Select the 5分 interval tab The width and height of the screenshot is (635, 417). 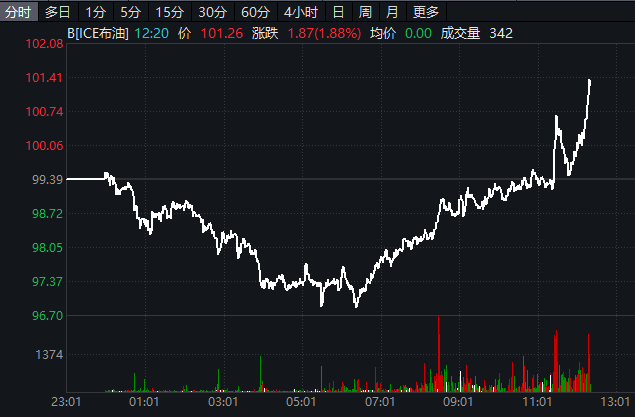click(x=130, y=12)
